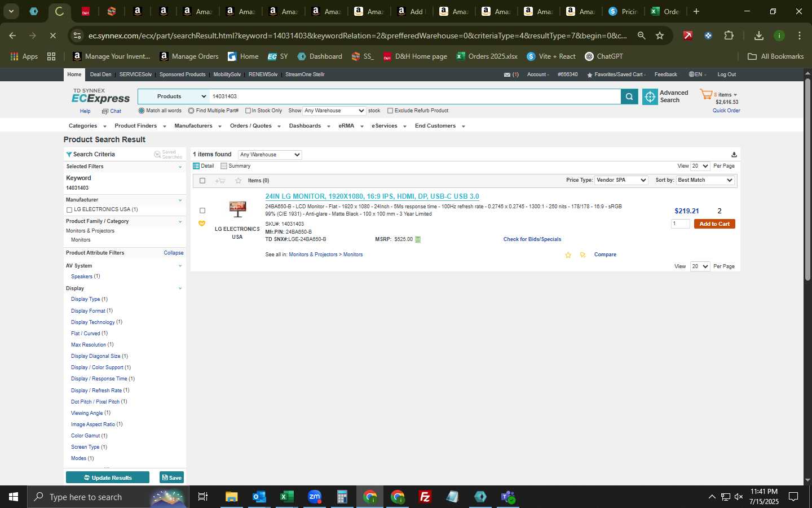Bookmark this page with the star icon
This screenshot has height=508, width=812.
(660, 36)
